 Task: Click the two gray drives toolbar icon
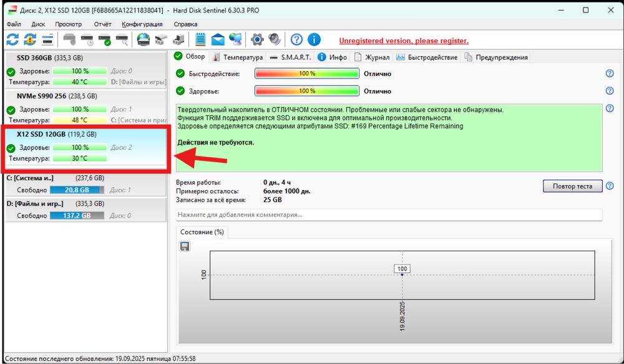click(161, 39)
